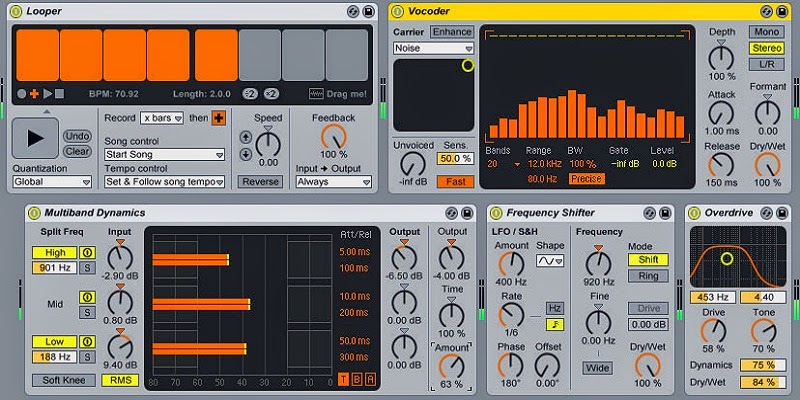This screenshot has width=800, height=400.
Task: Click Looper speed up arrow button
Action: pos(246,137)
